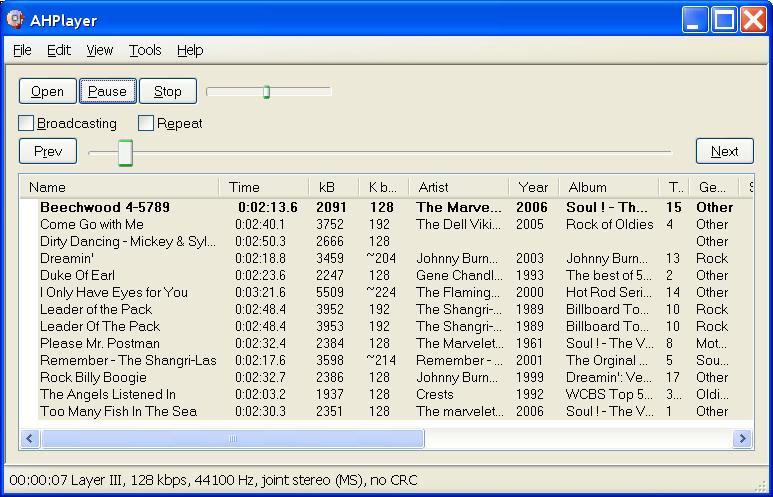Screen dimensions: 773x497
Task: Click artist Gene Chandl... cell
Action: (x=459, y=275)
